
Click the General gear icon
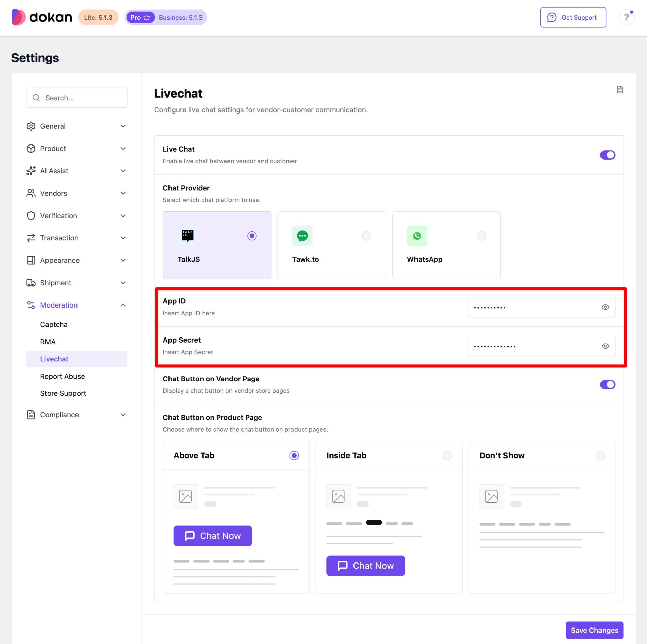point(31,126)
